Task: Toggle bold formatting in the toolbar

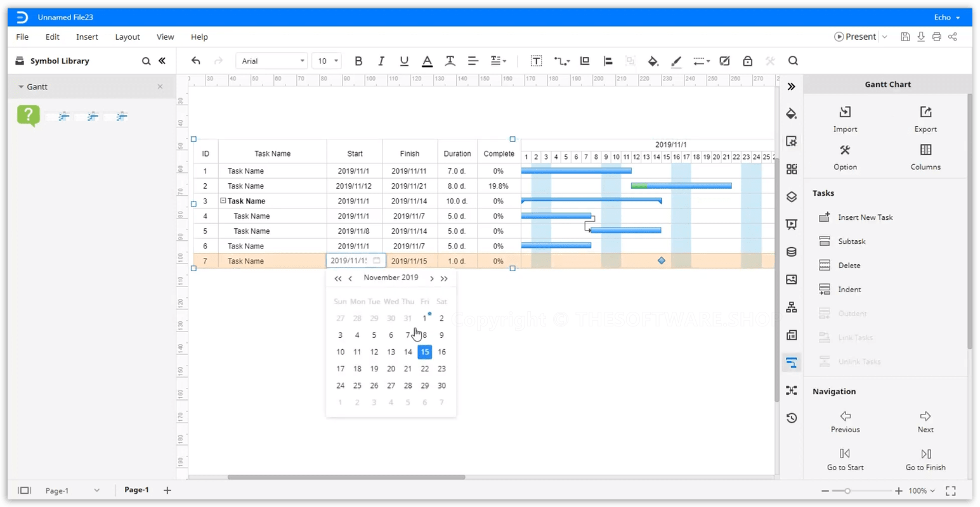Action: 358,61
